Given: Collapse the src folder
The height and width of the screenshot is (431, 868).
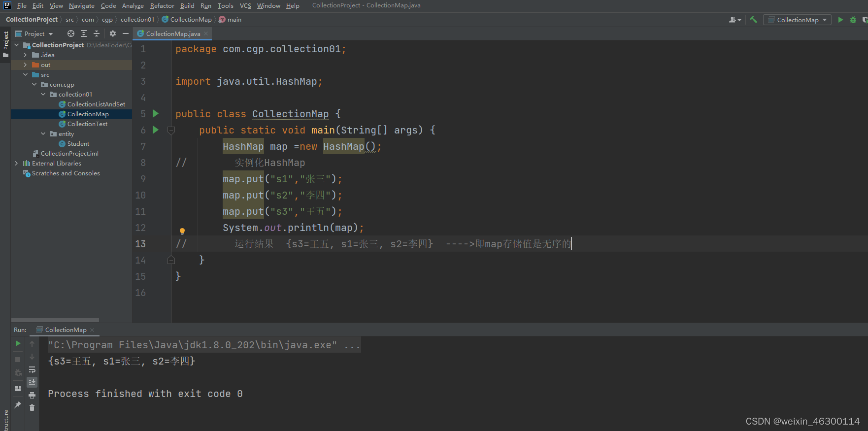Looking at the screenshot, I should point(26,74).
